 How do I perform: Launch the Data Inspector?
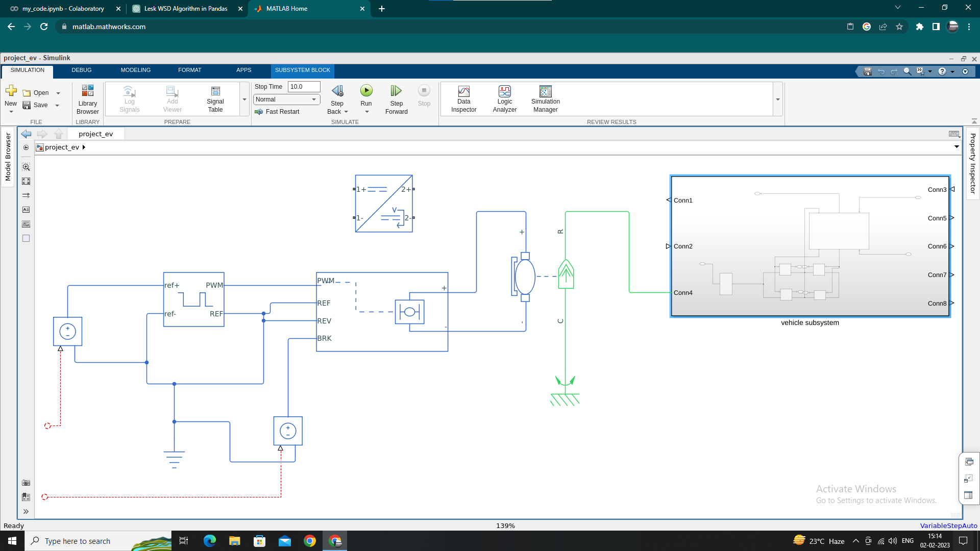coord(463,98)
